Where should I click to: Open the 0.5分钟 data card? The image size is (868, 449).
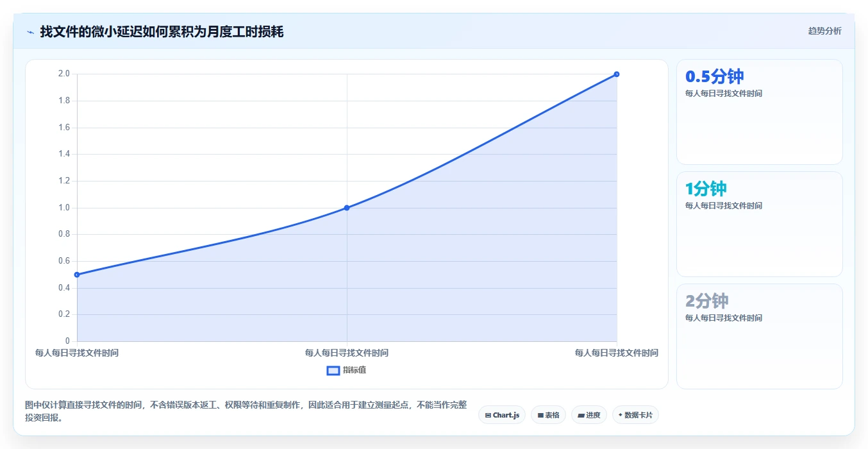point(759,112)
